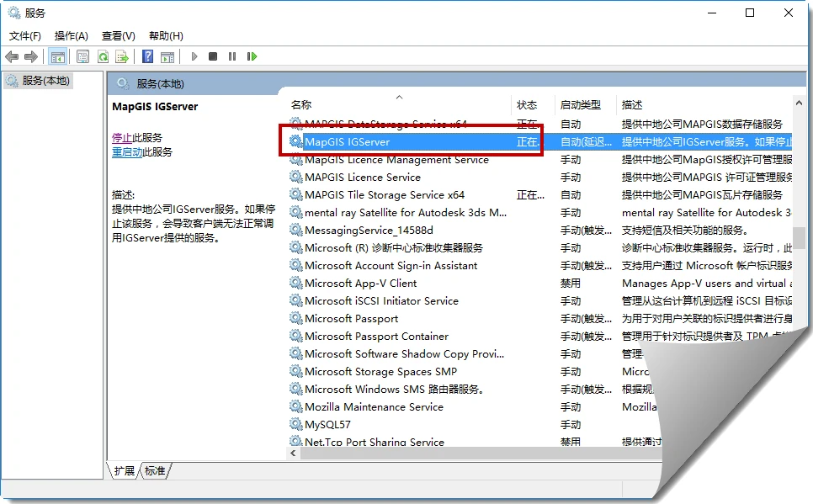Image resolution: width=813 pixels, height=504 pixels.
Task: Select Net.Tcp Port Sharing Service
Action: [375, 441]
